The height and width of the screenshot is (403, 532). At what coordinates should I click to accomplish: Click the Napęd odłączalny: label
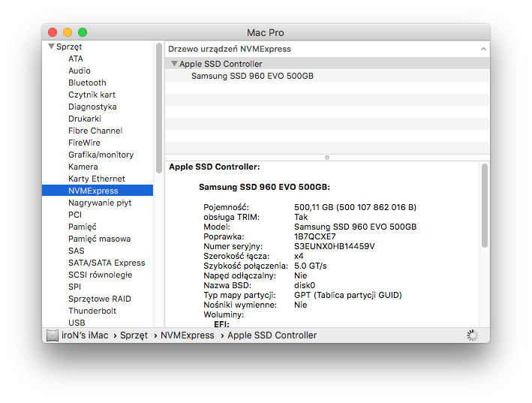click(x=240, y=275)
